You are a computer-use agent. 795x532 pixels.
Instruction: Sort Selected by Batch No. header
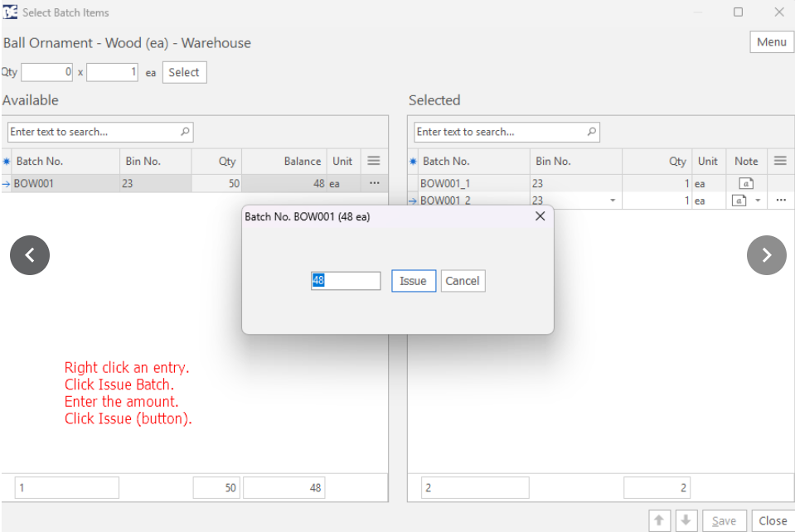(473, 161)
